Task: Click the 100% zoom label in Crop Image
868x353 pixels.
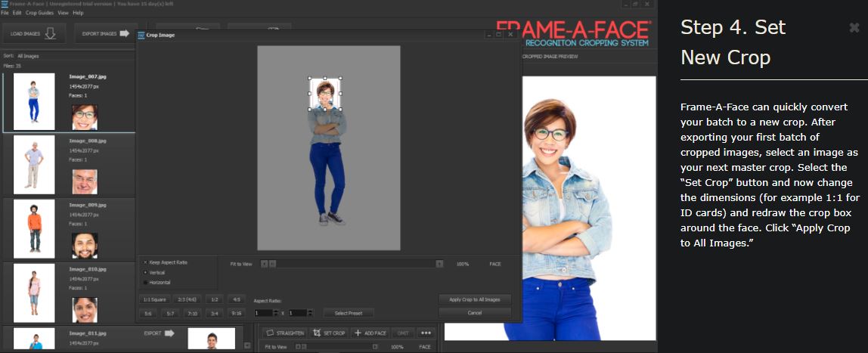Action: pyautogui.click(x=462, y=264)
